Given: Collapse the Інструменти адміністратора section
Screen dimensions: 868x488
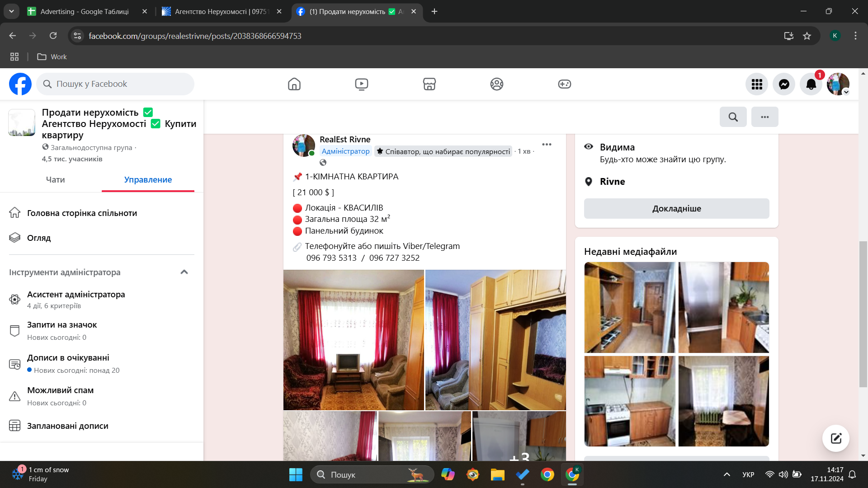Looking at the screenshot, I should 184,272.
